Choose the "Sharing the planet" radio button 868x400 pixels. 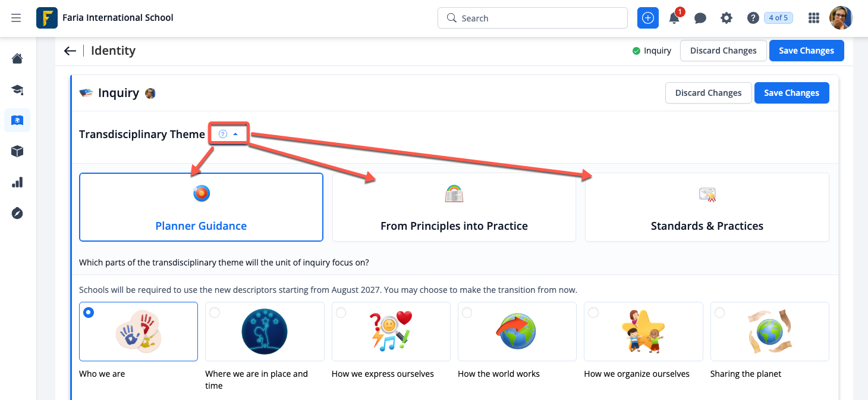[x=720, y=312]
